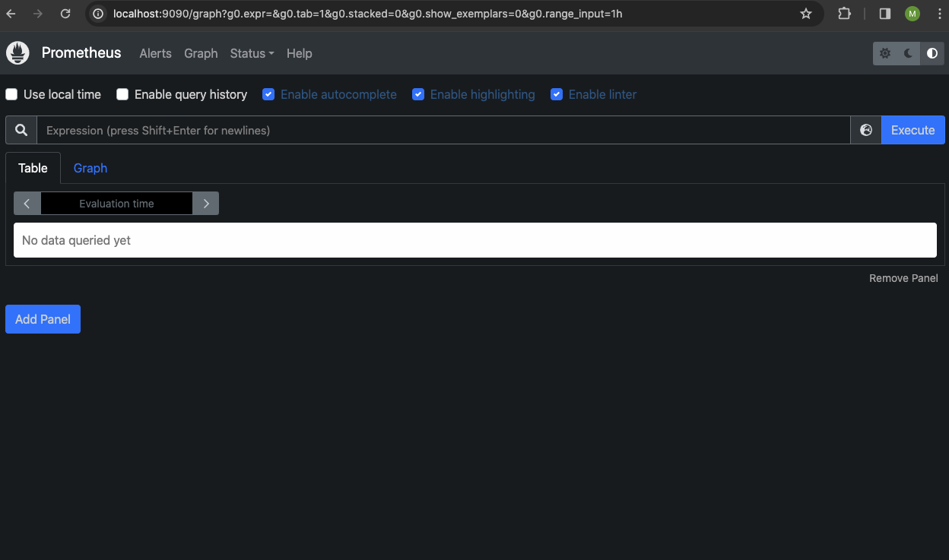
Task: Click the Execute button
Action: coord(913,130)
